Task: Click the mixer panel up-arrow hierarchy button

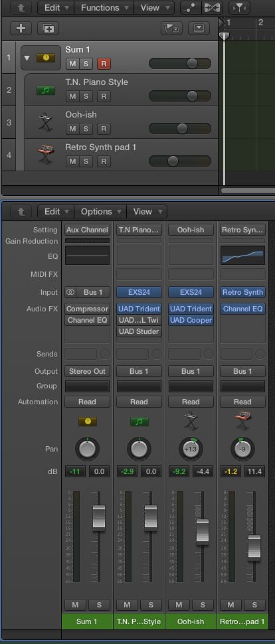Action: pyautogui.click(x=21, y=212)
